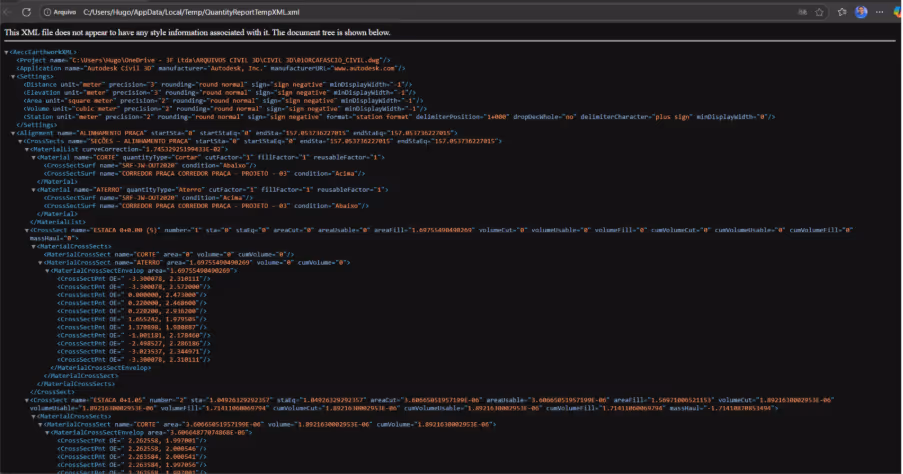The image size is (903, 474).
Task: Collapse the Alignment ALINHAMENTO PRAÇA node
Action: coord(13,133)
